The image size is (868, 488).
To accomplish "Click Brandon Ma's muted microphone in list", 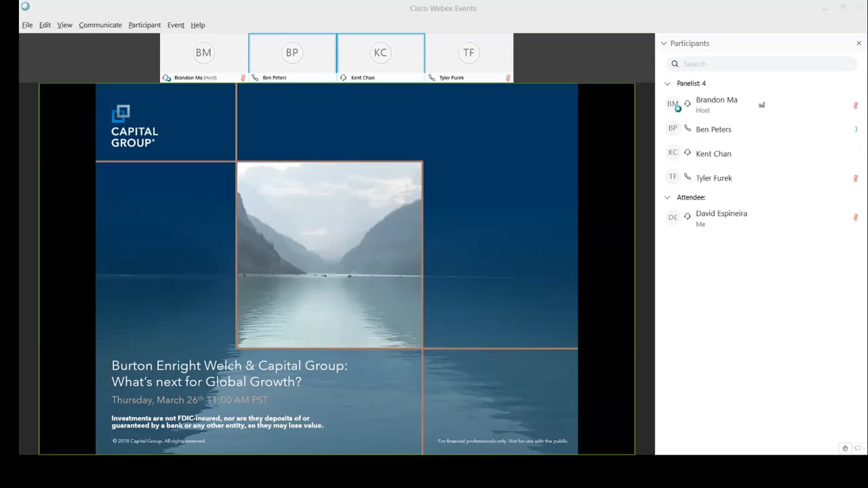I will 855,105.
